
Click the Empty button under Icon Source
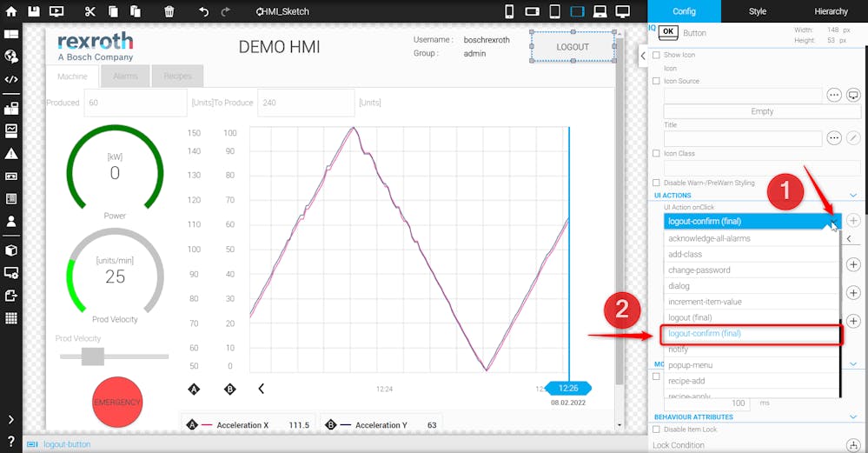(762, 111)
